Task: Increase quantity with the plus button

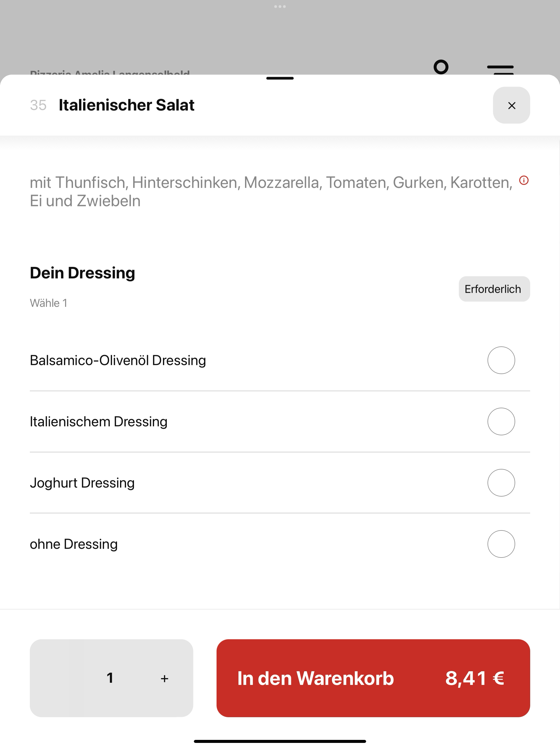Action: point(165,678)
